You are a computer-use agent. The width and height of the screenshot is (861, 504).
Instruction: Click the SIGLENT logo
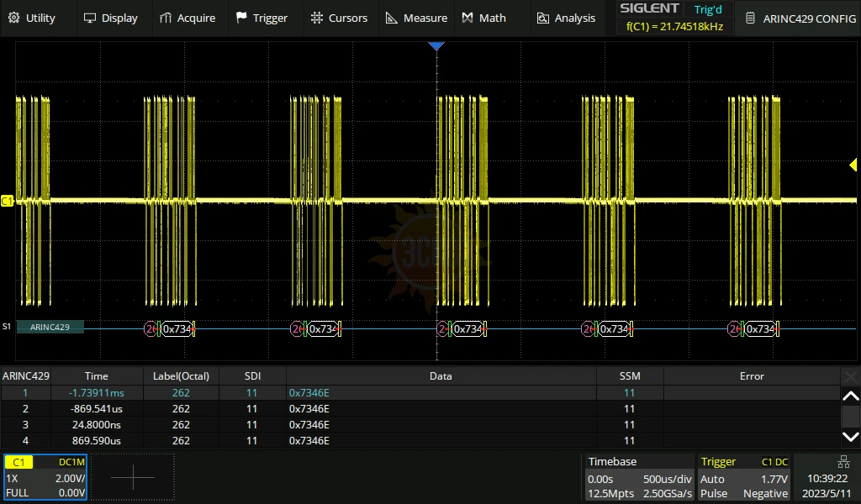pyautogui.click(x=648, y=8)
